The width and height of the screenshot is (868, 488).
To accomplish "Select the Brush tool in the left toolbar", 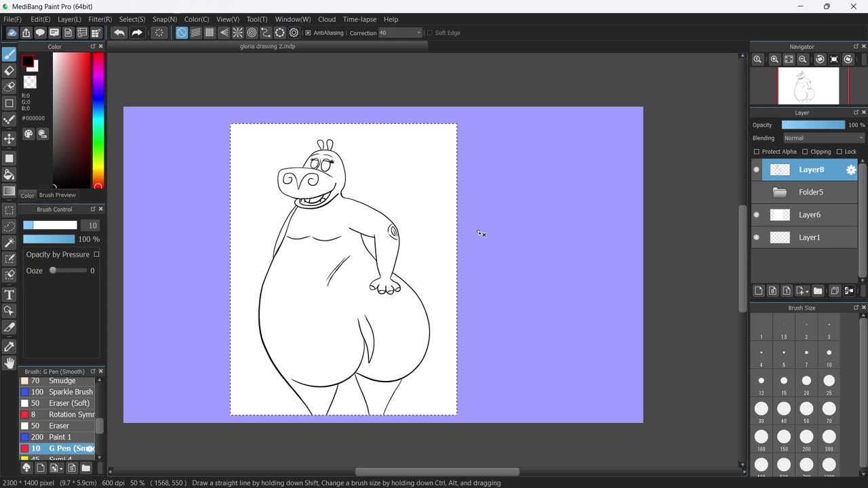I will click(9, 54).
